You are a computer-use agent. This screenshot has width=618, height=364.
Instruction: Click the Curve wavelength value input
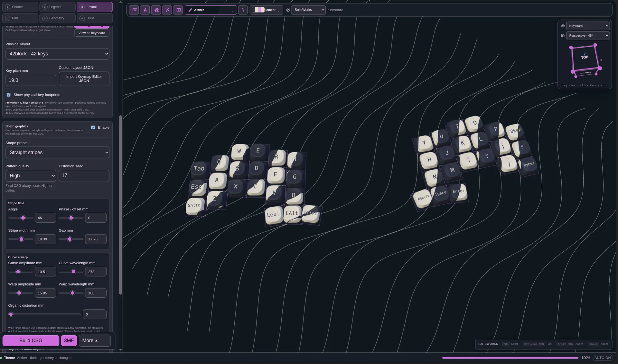point(96,272)
